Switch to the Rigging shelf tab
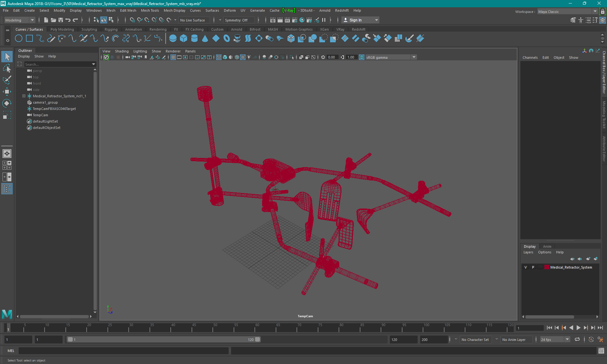 tap(111, 29)
